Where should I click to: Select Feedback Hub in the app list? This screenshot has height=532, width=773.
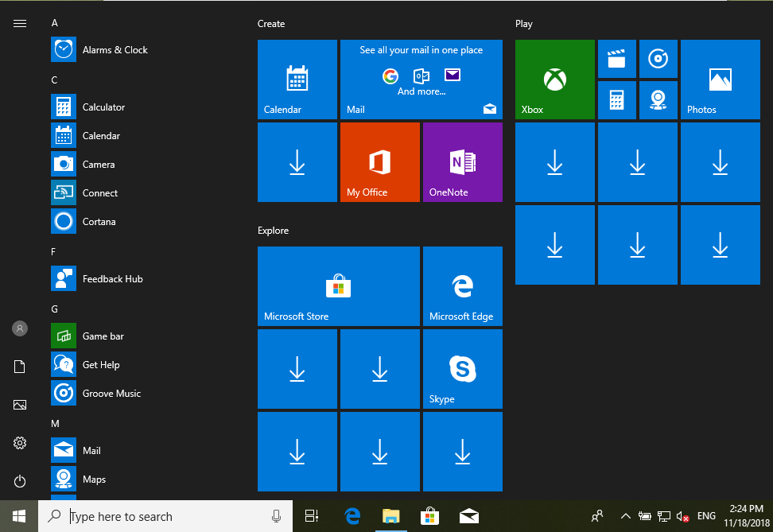[112, 279]
